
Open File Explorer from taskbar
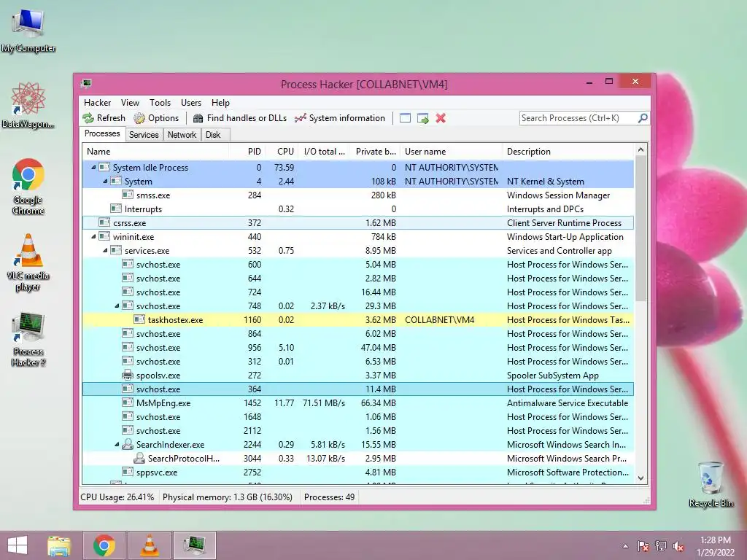coord(59,545)
